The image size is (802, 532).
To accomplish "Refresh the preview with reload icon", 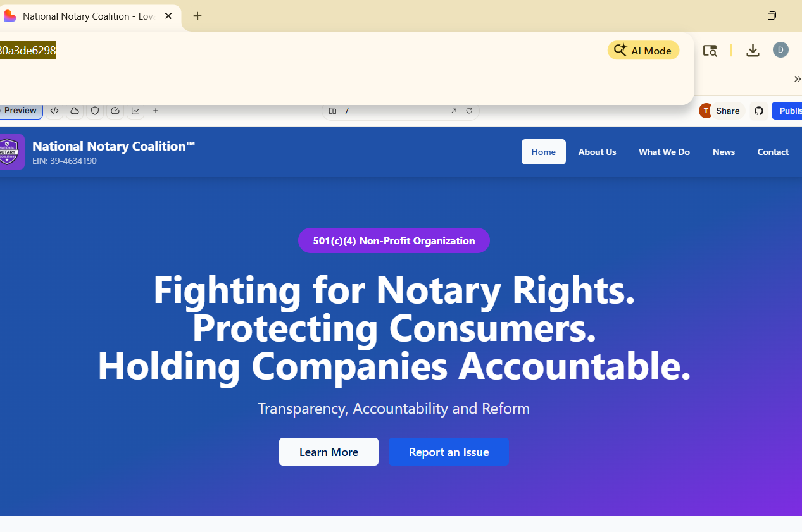I will point(469,111).
